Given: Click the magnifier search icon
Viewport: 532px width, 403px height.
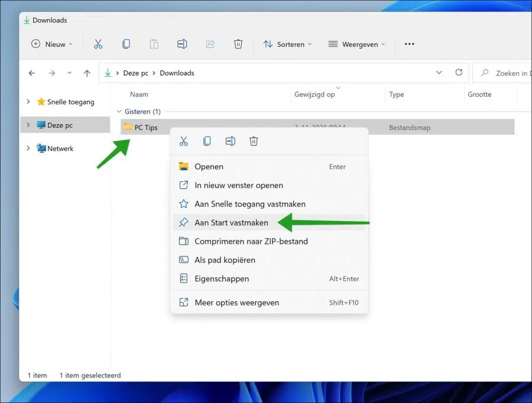Looking at the screenshot, I should [x=485, y=73].
